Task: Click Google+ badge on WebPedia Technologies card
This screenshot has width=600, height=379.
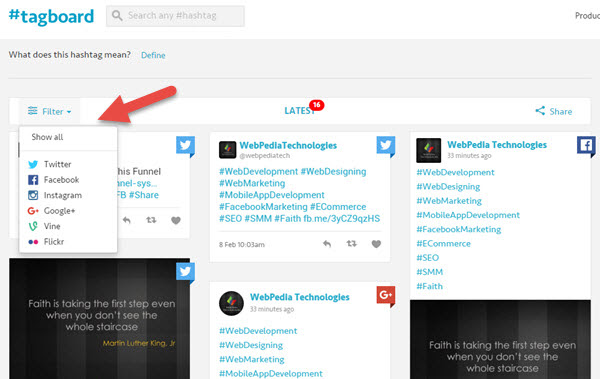Action: (386, 296)
